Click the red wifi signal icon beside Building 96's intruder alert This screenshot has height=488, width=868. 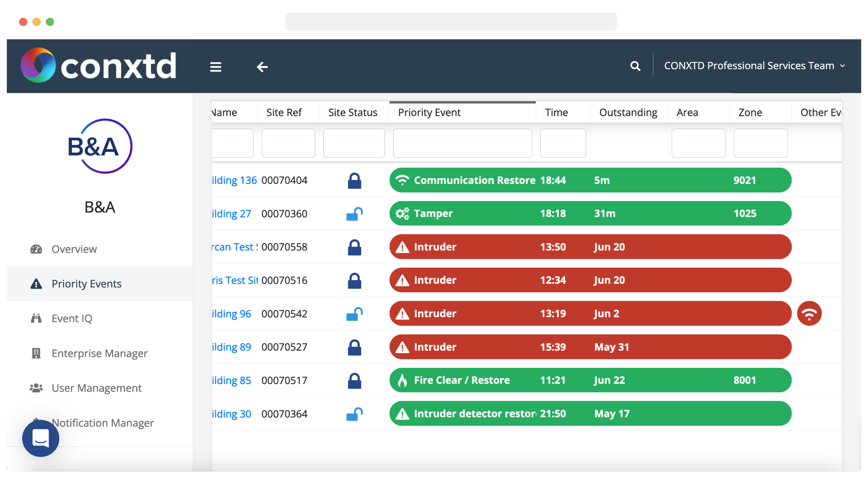click(x=809, y=314)
